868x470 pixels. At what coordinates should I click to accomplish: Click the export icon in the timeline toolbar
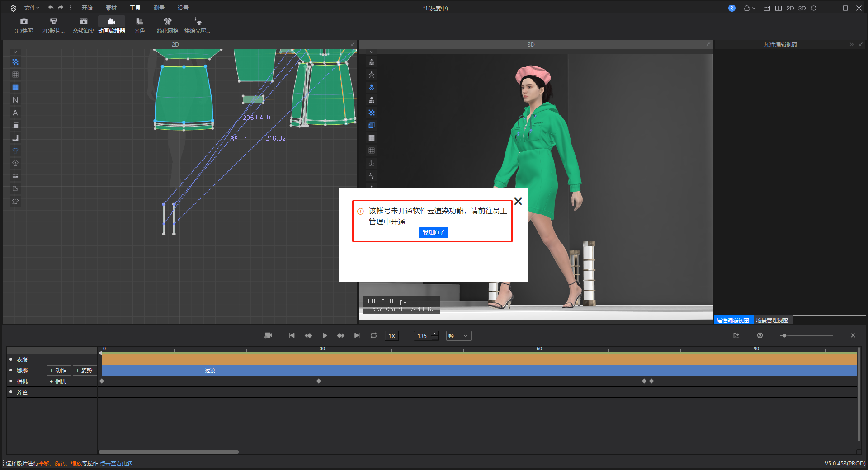736,336
